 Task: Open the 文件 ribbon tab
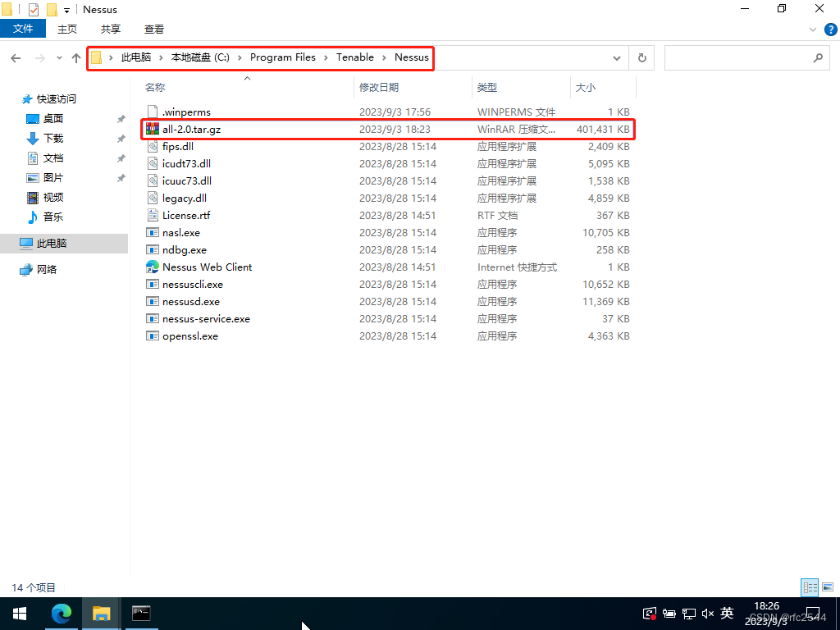[22, 29]
